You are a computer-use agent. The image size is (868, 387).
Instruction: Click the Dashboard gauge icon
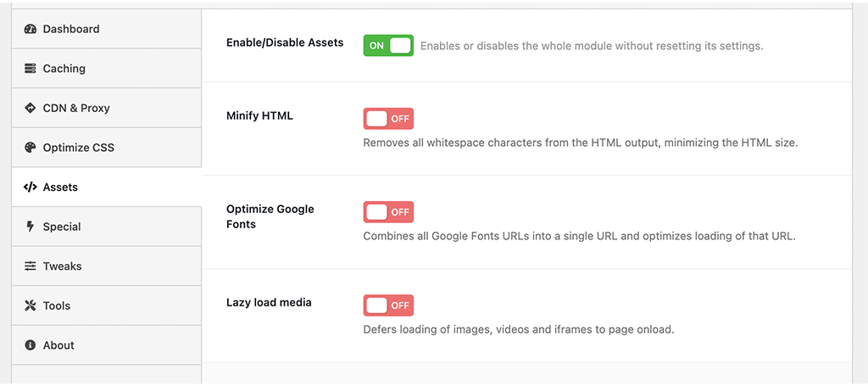coord(31,29)
